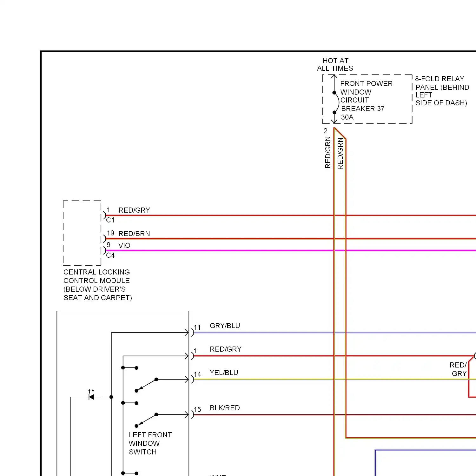
Task: Click the YEL/BLU wire label
Action: click(x=224, y=373)
